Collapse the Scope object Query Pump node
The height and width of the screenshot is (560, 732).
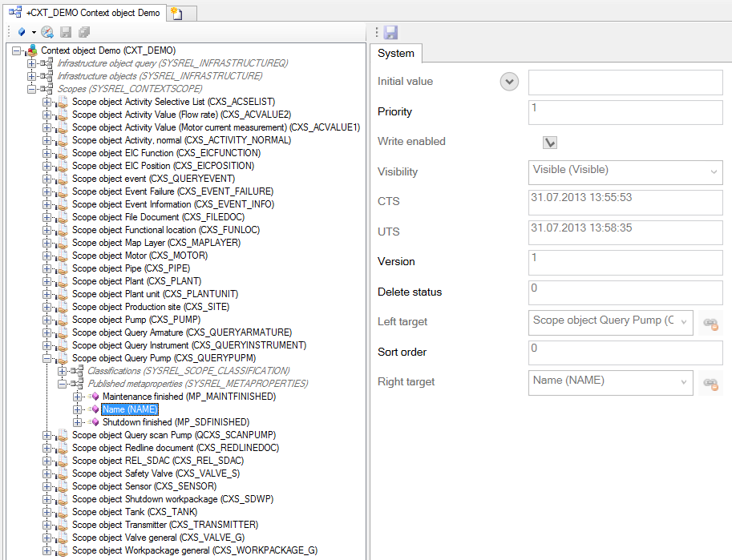pos(47,358)
